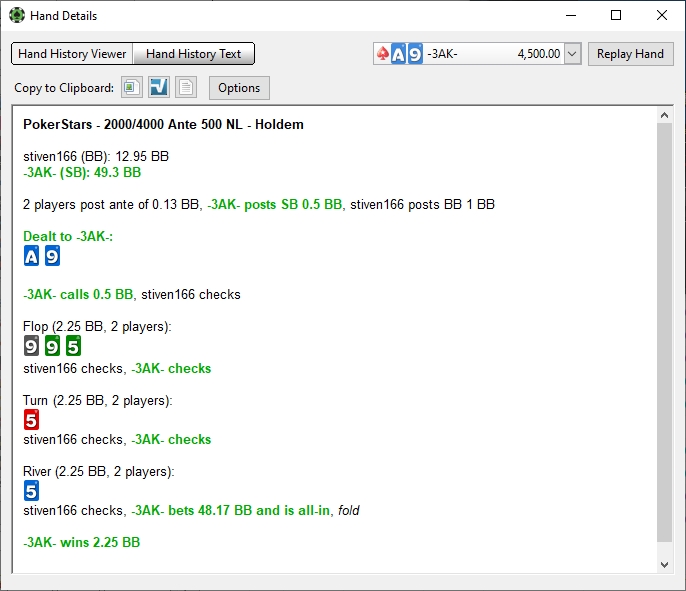Click the italic 'fold' text
The image size is (686, 591).
pos(348,510)
